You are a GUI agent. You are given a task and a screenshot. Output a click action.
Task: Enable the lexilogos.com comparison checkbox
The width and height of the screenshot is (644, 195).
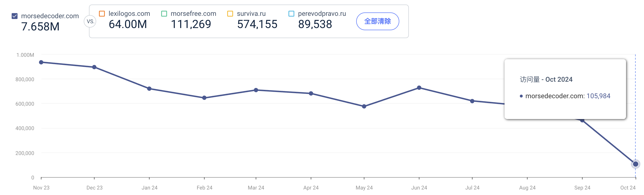pos(102,13)
